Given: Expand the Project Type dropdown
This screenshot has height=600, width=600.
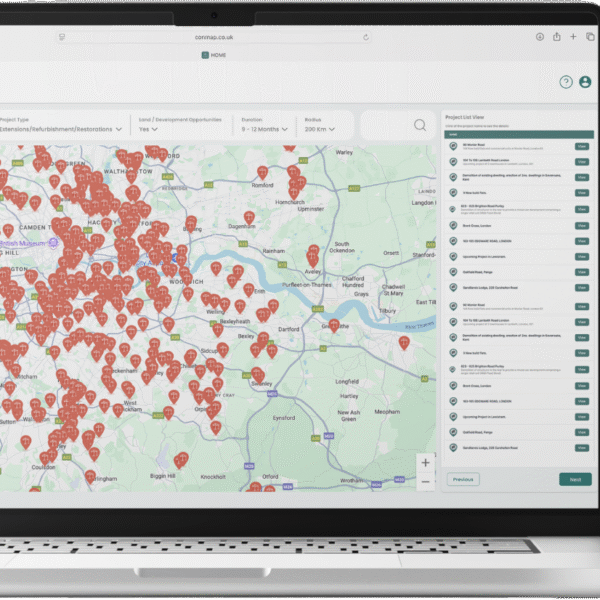Looking at the screenshot, I should (60, 129).
